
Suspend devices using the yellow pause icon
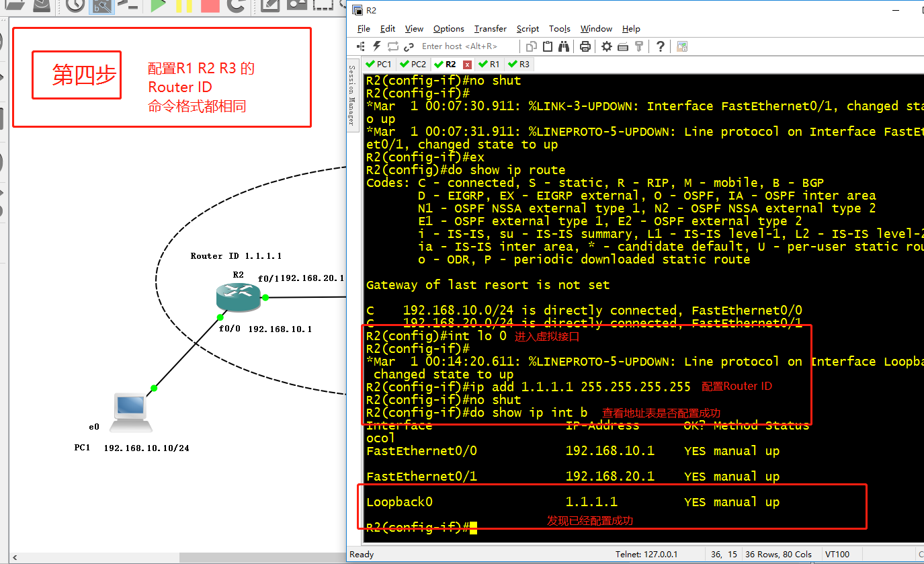click(182, 8)
